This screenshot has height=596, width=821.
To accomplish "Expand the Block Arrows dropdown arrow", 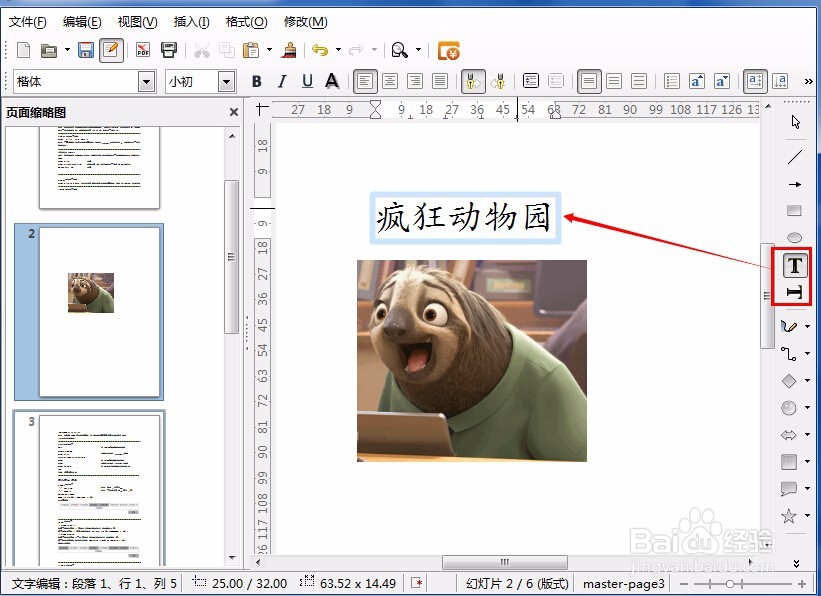I will pos(807,435).
